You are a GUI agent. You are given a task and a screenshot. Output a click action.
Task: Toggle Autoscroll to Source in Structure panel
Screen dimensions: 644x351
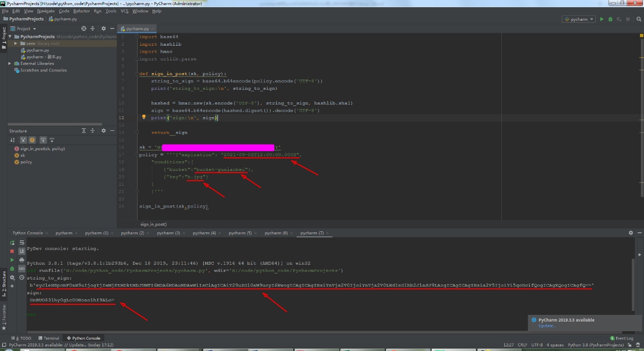(43, 140)
